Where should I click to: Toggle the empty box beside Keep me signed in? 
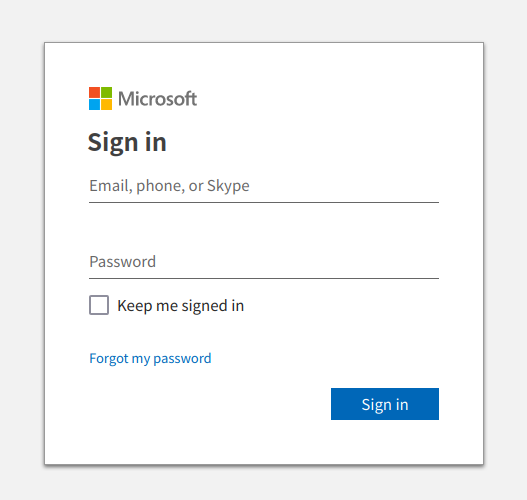pos(99,305)
